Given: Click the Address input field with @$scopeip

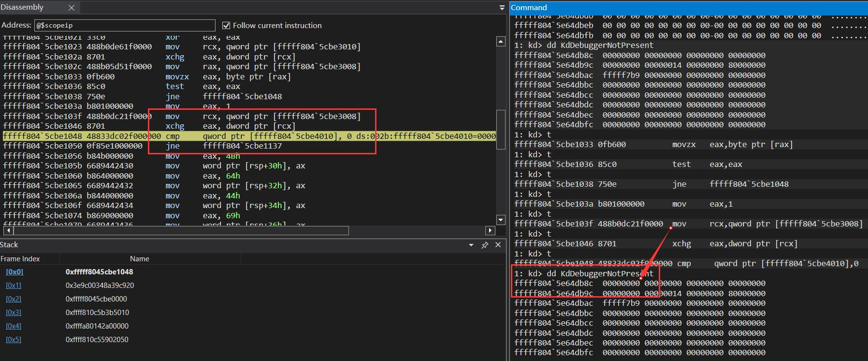Looking at the screenshot, I should (124, 25).
